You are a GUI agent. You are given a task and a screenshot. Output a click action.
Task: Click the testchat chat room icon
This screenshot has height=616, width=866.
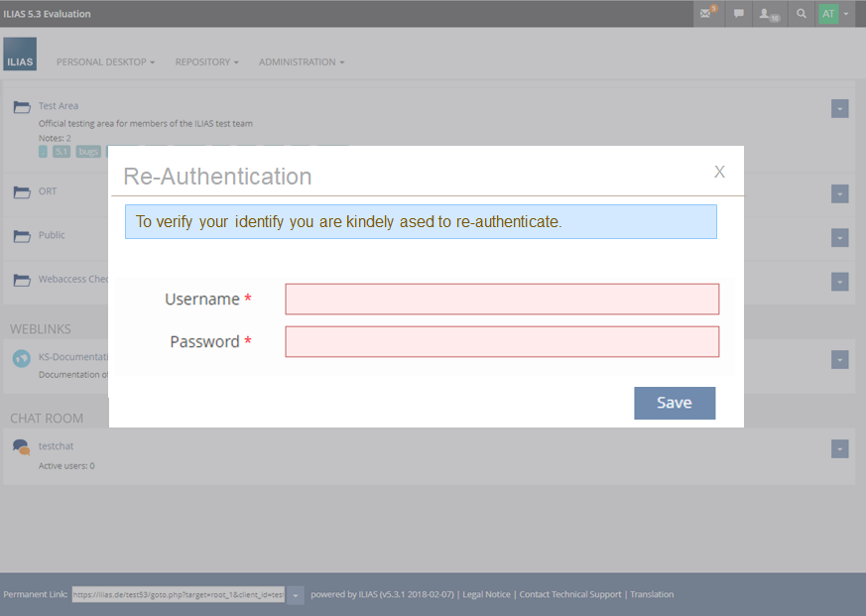coord(21,447)
